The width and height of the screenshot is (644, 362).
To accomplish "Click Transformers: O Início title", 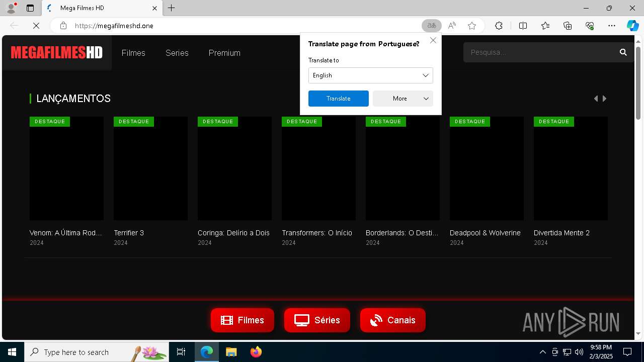I will pyautogui.click(x=317, y=233).
